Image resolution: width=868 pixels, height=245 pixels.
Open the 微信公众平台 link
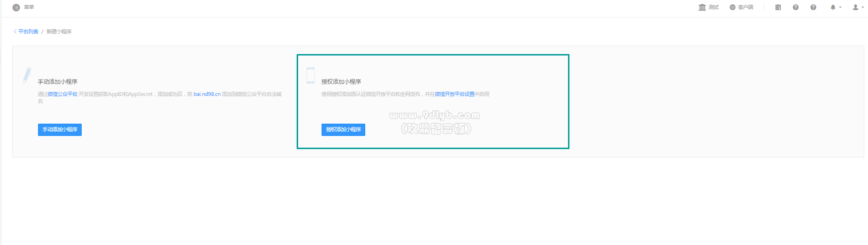(62, 94)
